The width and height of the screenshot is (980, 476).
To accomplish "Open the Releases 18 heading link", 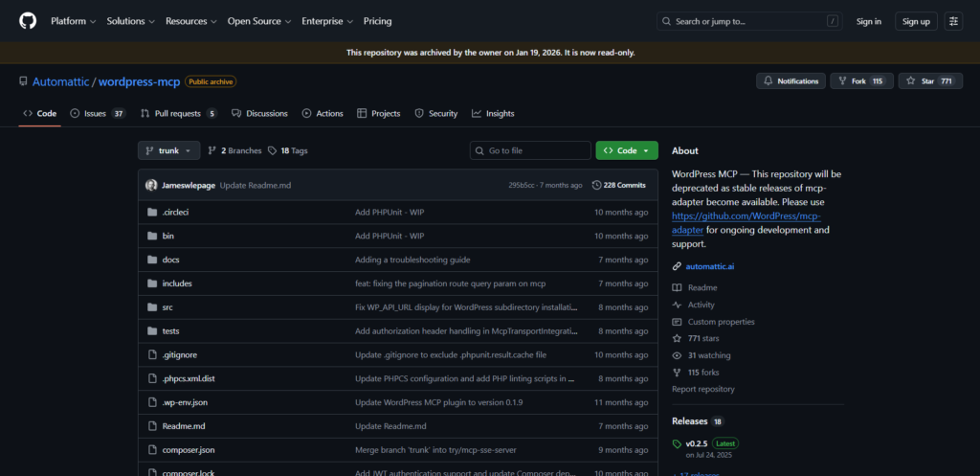I will coord(698,421).
